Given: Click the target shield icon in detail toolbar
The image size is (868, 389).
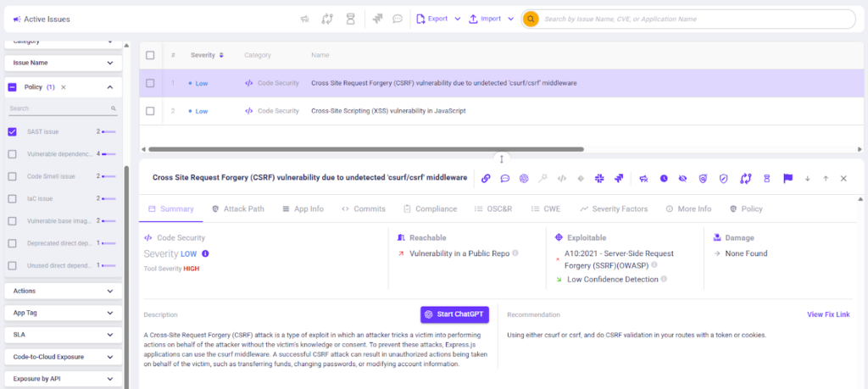Looking at the screenshot, I should (703, 178).
